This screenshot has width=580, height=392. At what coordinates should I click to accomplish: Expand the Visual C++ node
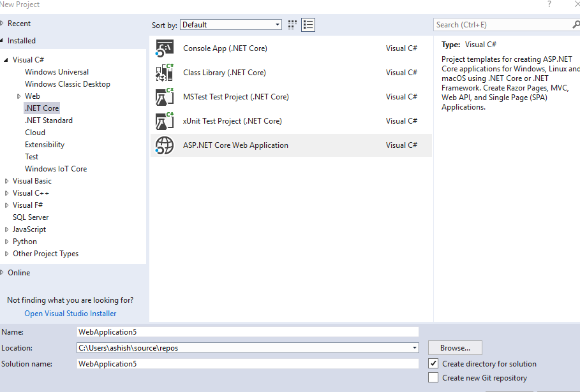pyautogui.click(x=6, y=193)
